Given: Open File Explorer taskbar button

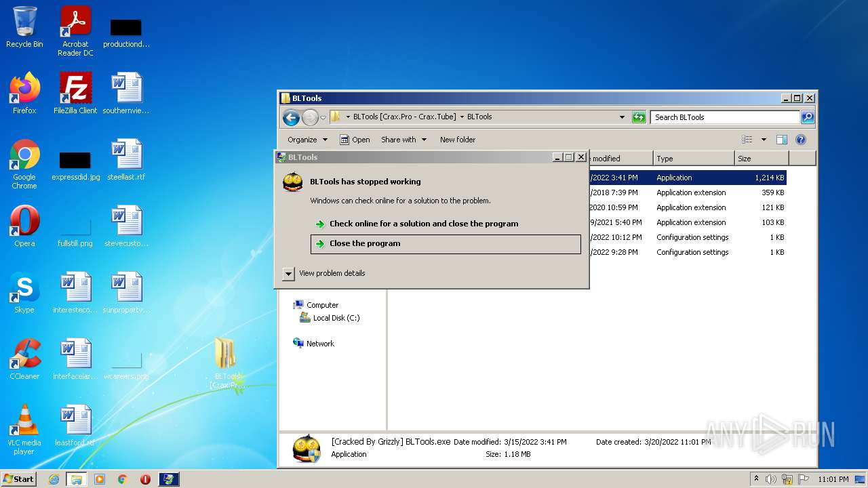Looking at the screenshot, I should click(77, 479).
